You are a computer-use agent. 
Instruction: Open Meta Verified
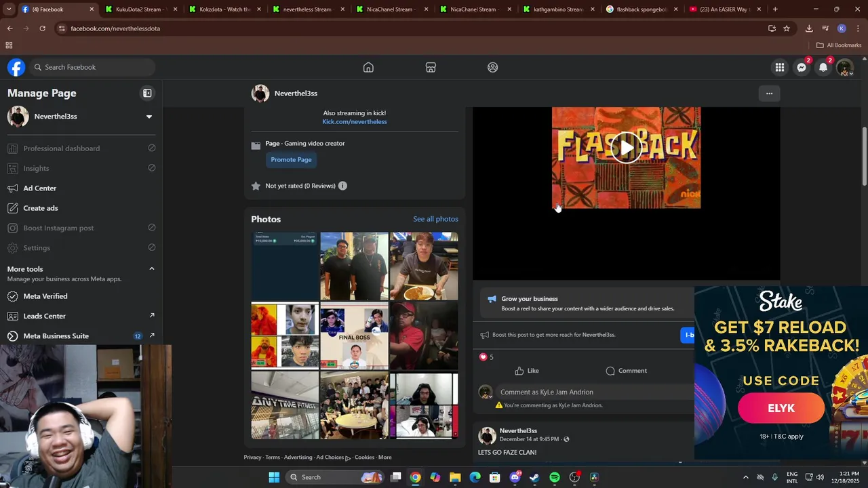point(81,296)
